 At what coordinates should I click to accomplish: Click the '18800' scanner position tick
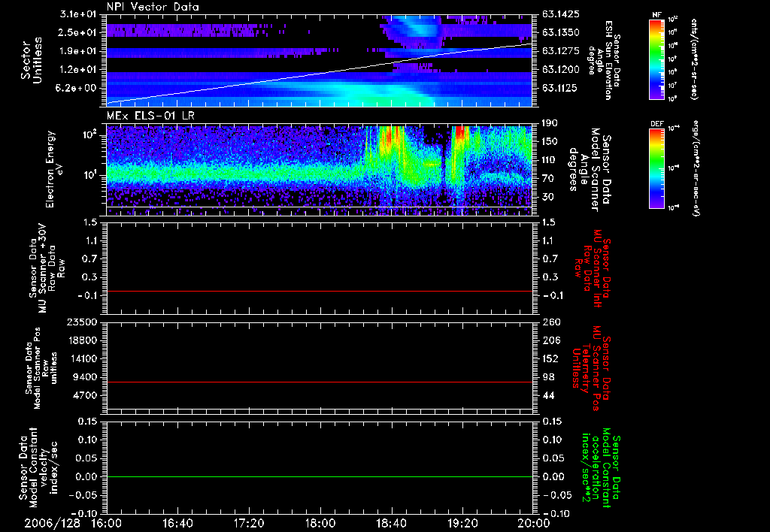coord(82,340)
